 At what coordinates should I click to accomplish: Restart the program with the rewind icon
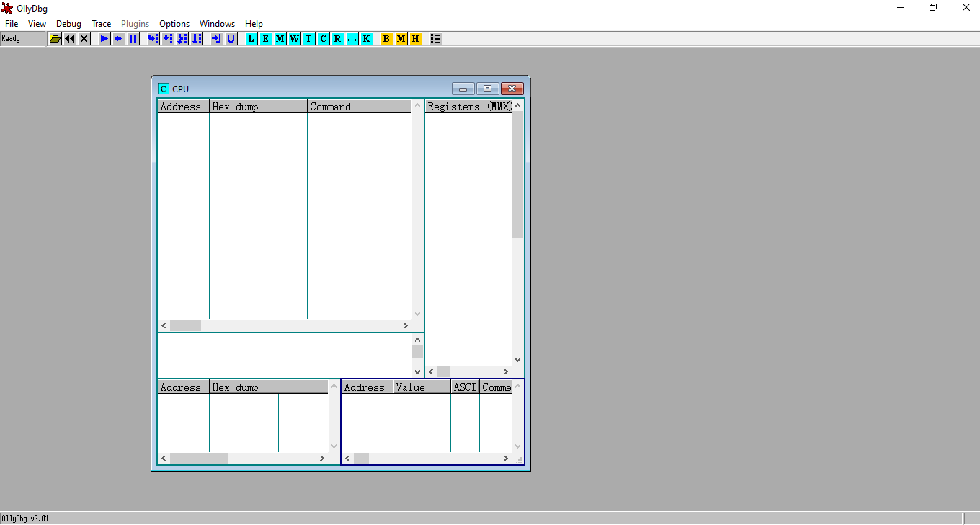(70, 39)
